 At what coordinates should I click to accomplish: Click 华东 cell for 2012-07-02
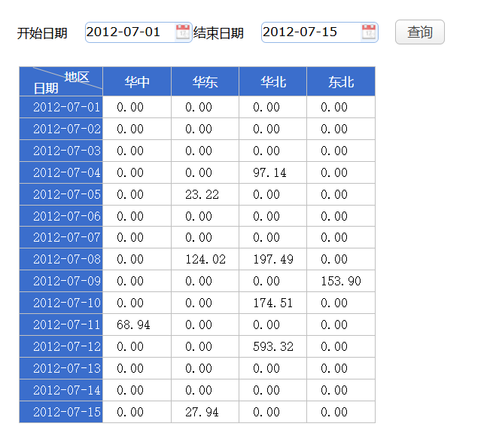tap(205, 129)
